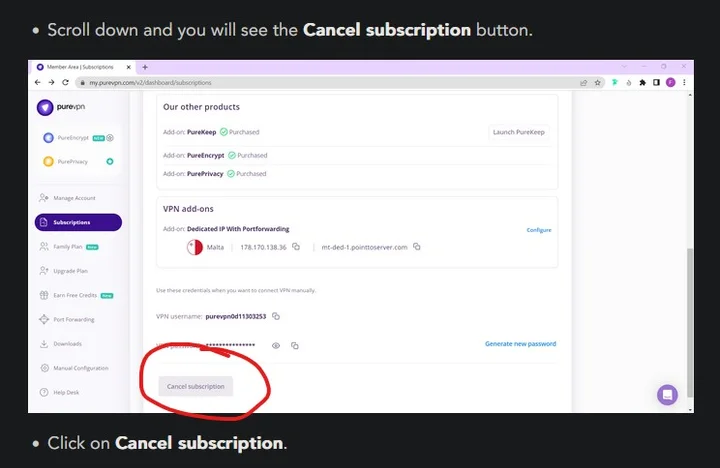
Task: Open the Chrome profile avatar menu
Action: point(670,82)
